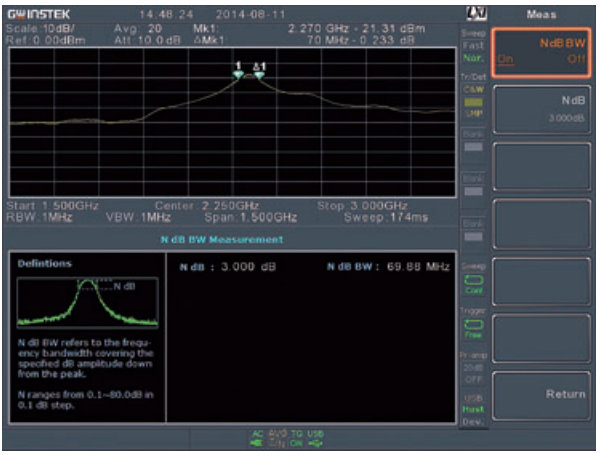601x457 pixels.
Task: Click the Ref 0.00dBm readout
Action: [x=46, y=40]
